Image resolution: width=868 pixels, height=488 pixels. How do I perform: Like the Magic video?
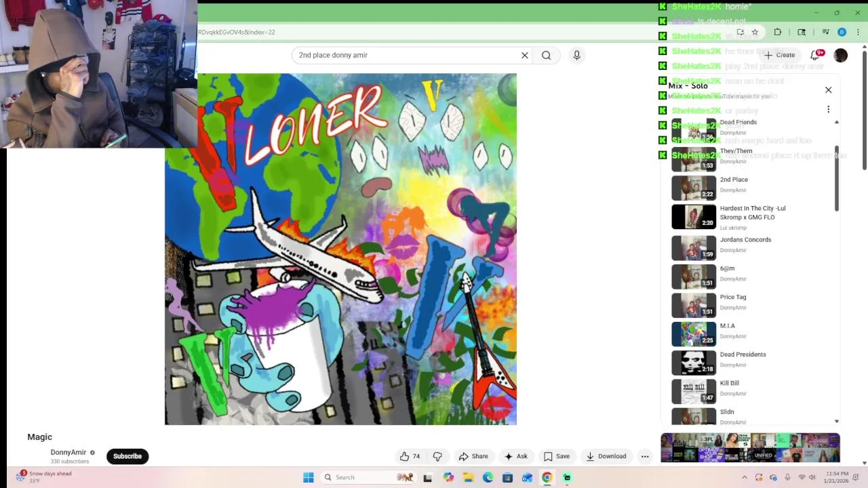[410, 456]
